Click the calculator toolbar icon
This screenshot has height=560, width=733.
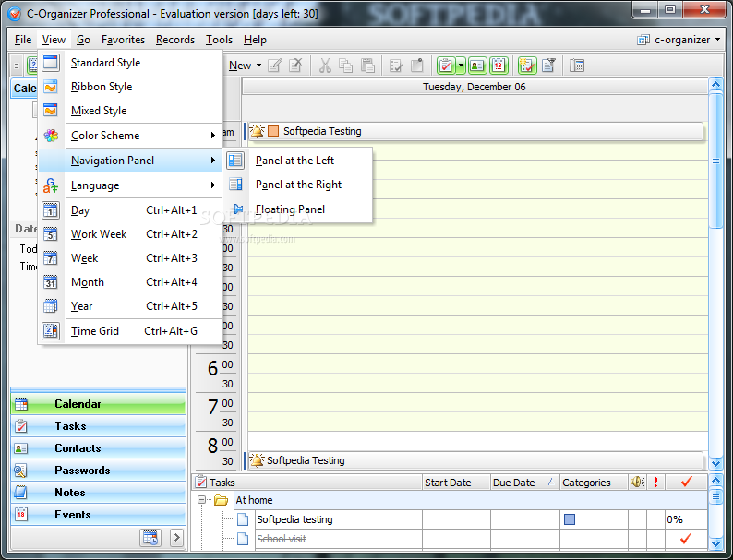[577, 66]
